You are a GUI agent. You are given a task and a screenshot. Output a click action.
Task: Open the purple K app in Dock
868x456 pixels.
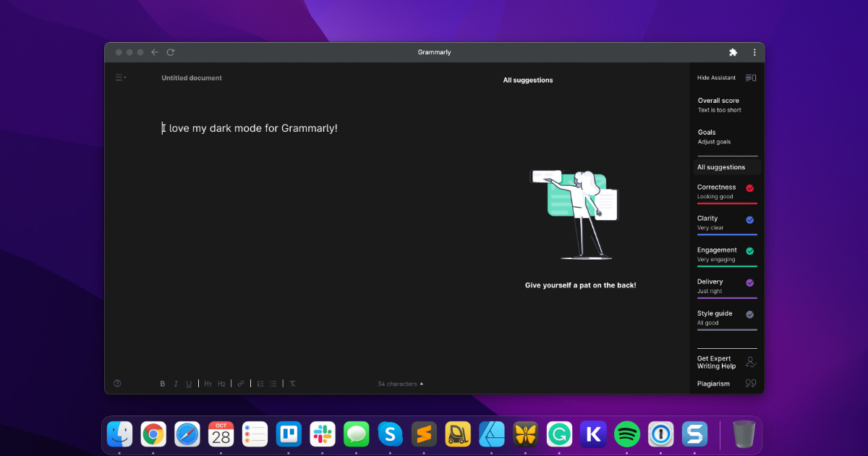(593, 434)
